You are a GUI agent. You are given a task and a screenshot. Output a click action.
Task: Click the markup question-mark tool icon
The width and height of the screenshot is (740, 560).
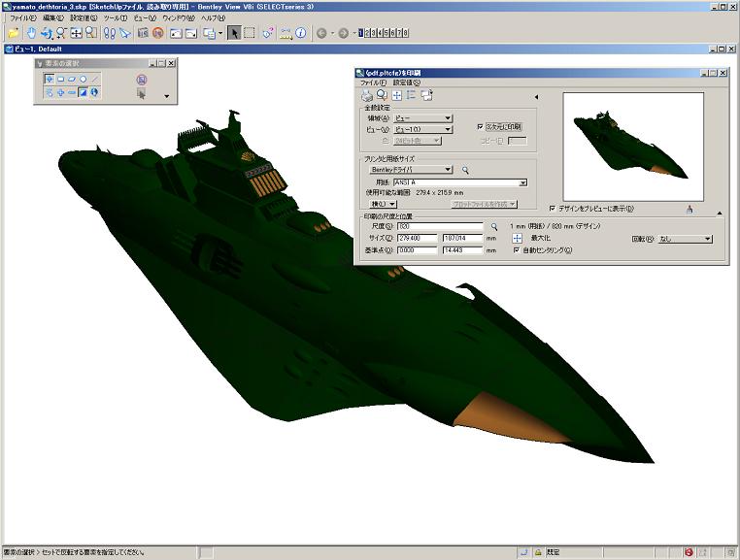coord(268,33)
